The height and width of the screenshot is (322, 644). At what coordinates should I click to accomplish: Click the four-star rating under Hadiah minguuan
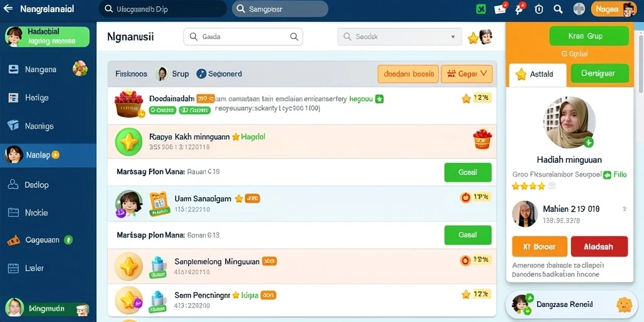(x=528, y=186)
